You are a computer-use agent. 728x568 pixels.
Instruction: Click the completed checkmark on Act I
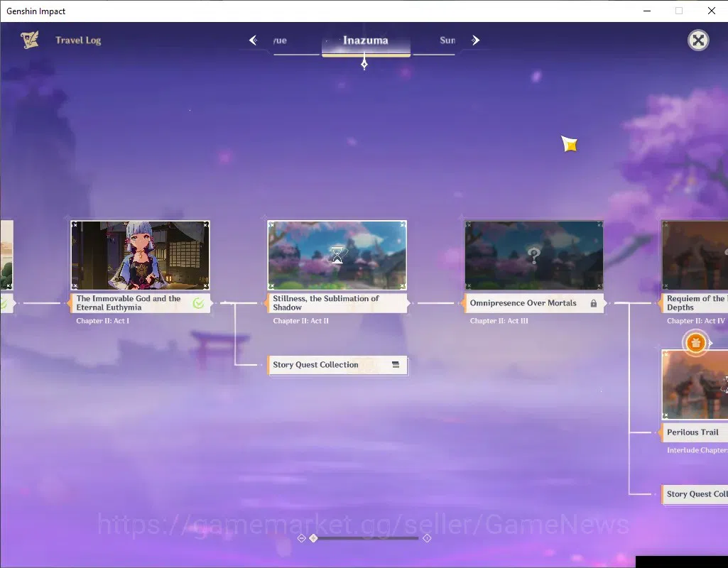(198, 303)
